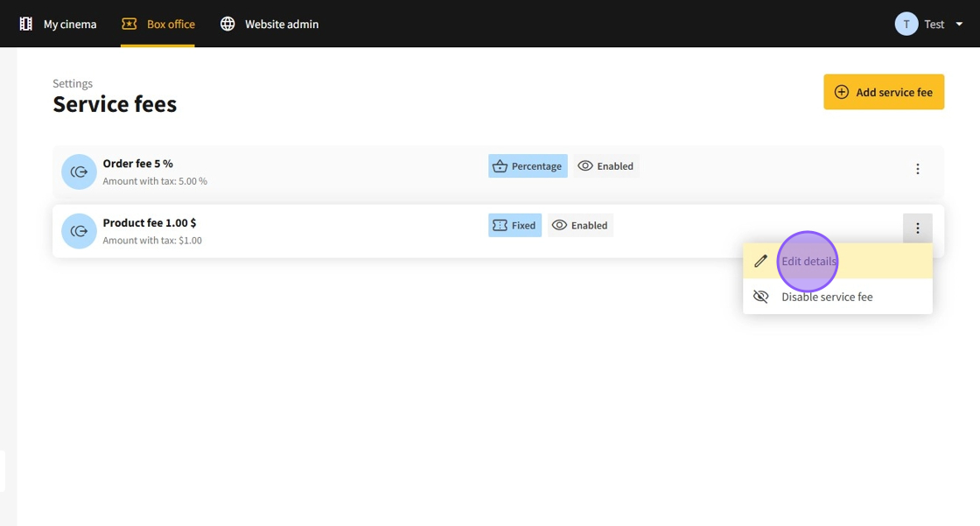The height and width of the screenshot is (526, 980).
Task: Click the crossed-eye Disable service fee icon
Action: [x=761, y=297]
